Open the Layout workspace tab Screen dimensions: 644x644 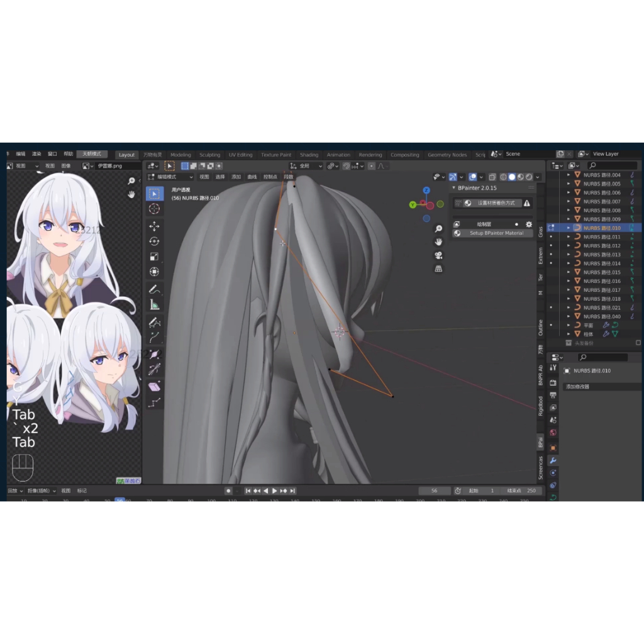click(x=126, y=155)
